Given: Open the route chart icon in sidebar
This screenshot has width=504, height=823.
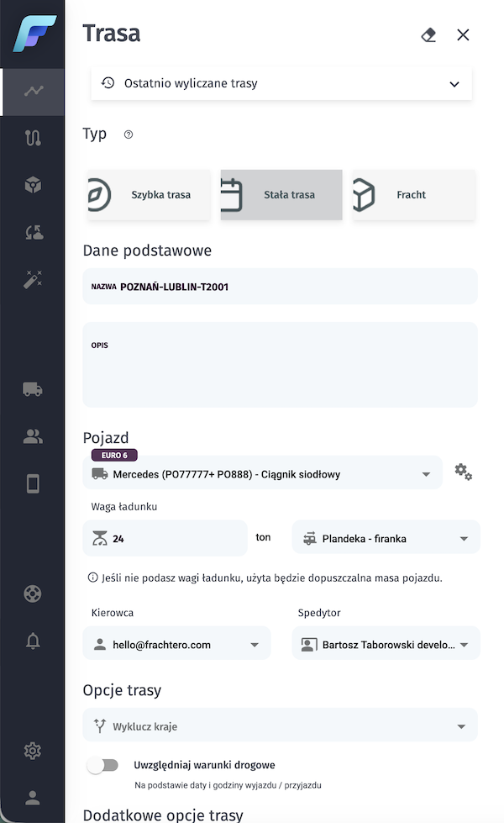Looking at the screenshot, I should [33, 92].
